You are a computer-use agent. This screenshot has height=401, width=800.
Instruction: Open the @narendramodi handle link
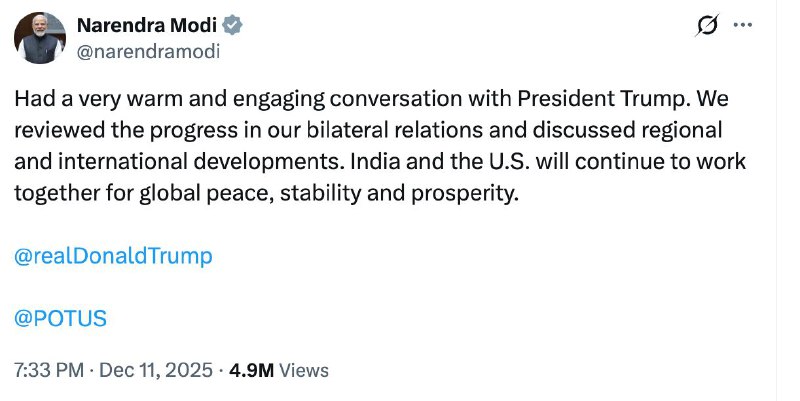(x=148, y=51)
